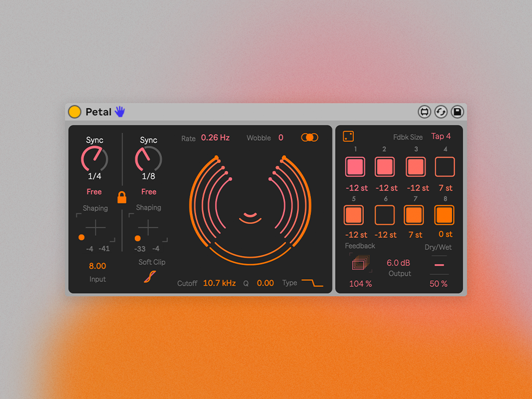Image resolution: width=532 pixels, height=399 pixels.
Task: Click the blue hand icon beside Petal
Action: (x=120, y=112)
